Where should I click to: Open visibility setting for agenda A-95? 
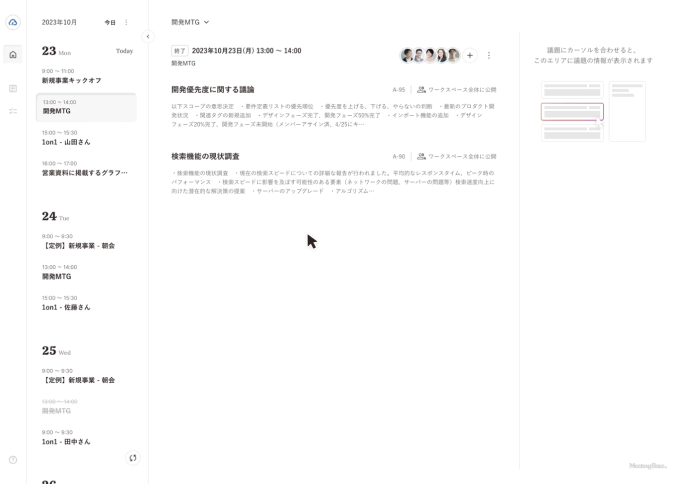[x=456, y=90]
